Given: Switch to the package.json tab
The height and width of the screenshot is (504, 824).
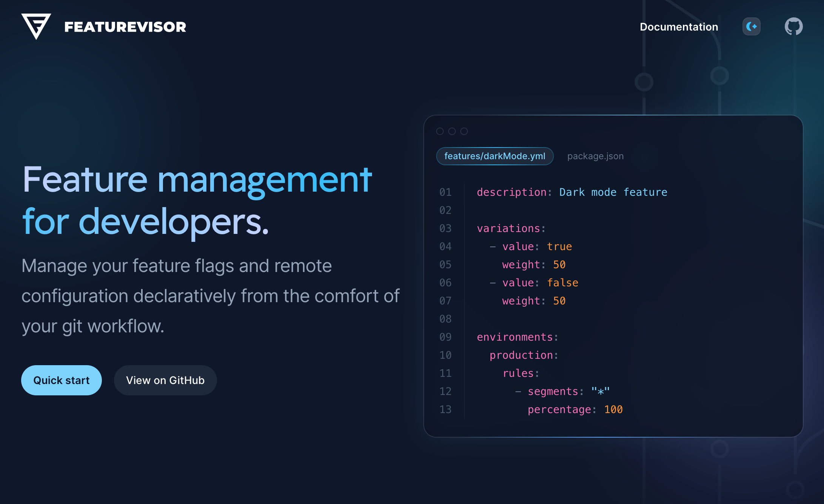Looking at the screenshot, I should click(595, 156).
